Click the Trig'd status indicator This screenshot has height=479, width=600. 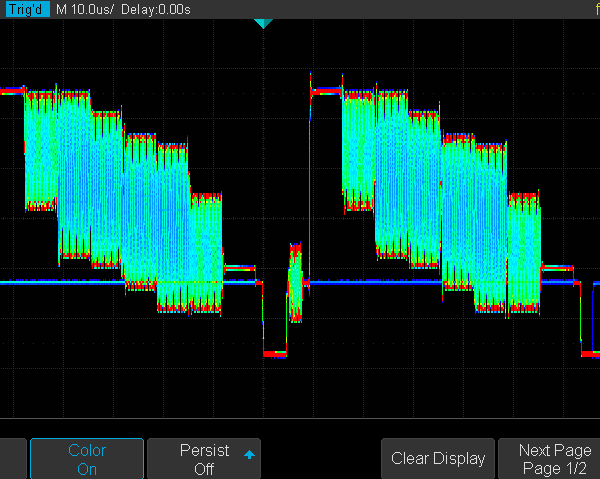pos(26,9)
